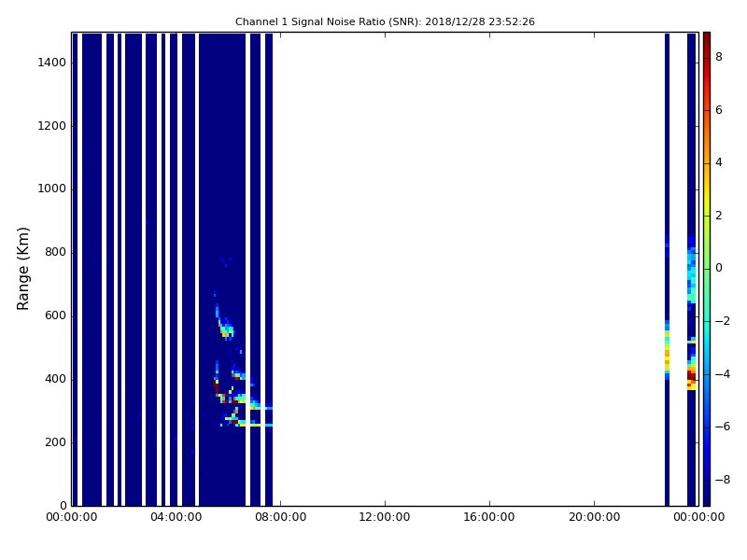Click the yellow section of the colorbar
Image resolution: width=747 pixels, height=560 pixels.
707,200
